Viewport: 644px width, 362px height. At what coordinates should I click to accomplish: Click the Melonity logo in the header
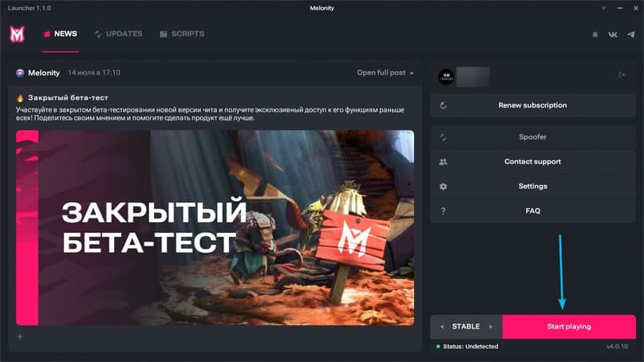[x=17, y=34]
